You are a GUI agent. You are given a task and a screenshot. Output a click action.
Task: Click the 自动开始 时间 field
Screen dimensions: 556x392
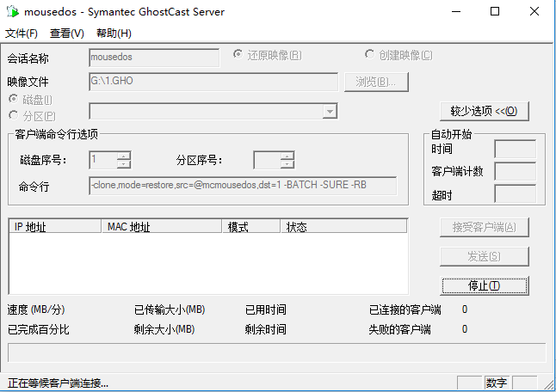point(515,149)
